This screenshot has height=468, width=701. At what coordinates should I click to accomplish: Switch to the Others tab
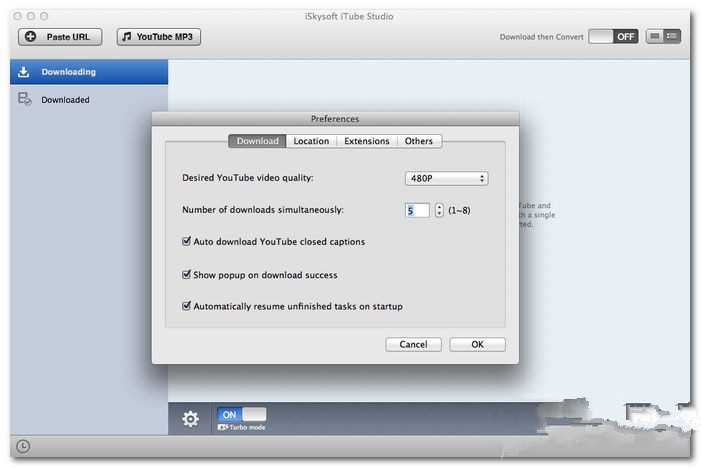pos(419,141)
